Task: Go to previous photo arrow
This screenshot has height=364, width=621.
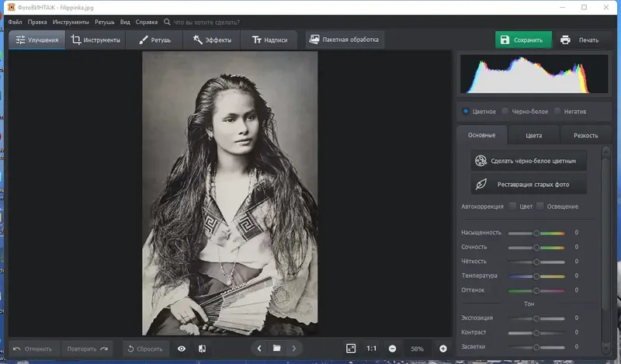Action: pyautogui.click(x=259, y=349)
